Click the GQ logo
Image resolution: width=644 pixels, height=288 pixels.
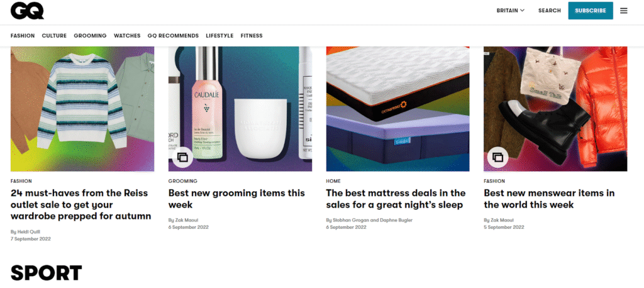tap(27, 10)
